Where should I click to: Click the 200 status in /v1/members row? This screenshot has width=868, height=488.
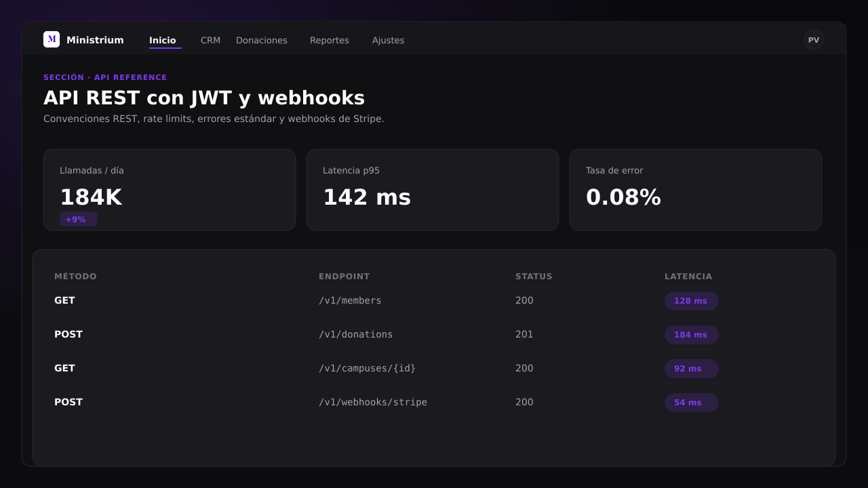click(524, 300)
